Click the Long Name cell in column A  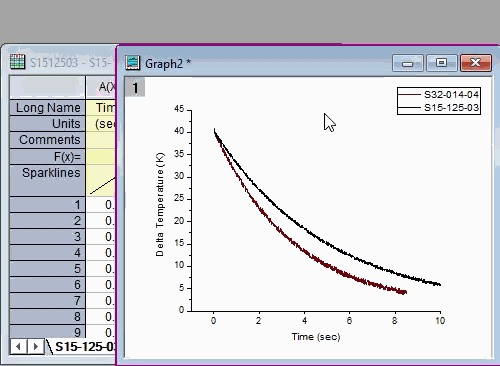tap(101, 108)
